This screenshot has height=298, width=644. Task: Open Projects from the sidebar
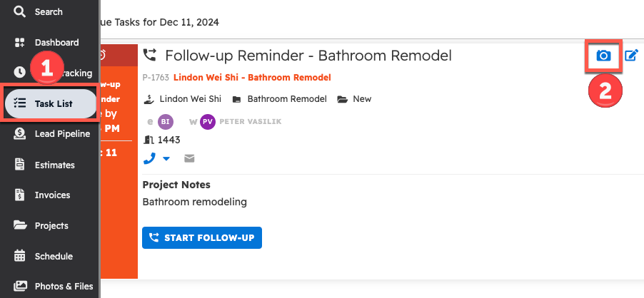point(51,225)
